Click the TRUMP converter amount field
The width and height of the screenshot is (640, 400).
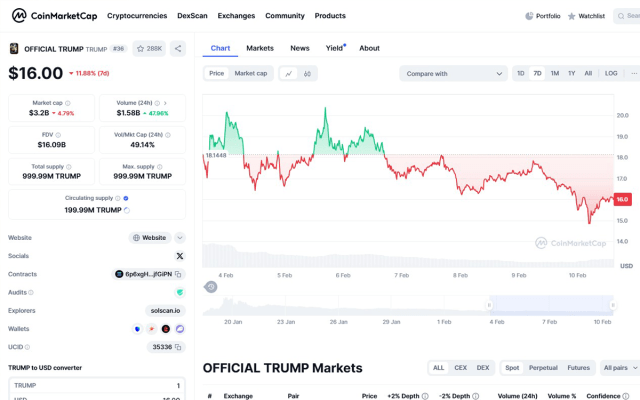(x=97, y=385)
